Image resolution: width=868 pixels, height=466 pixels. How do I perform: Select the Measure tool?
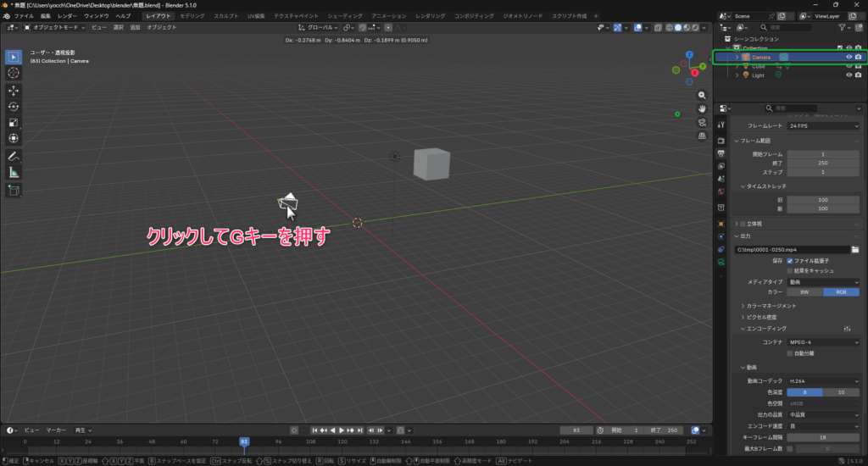pyautogui.click(x=14, y=172)
